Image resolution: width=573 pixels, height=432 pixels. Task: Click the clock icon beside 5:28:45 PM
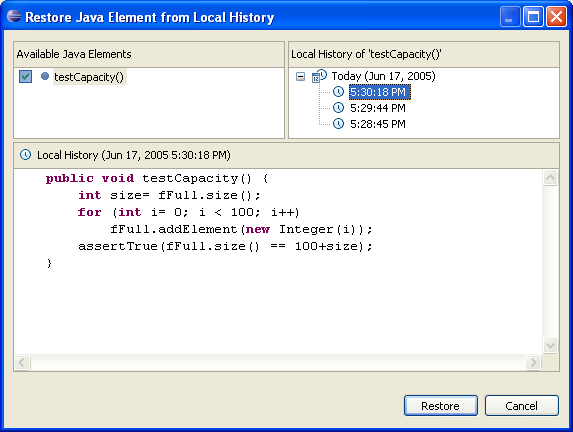(x=338, y=124)
